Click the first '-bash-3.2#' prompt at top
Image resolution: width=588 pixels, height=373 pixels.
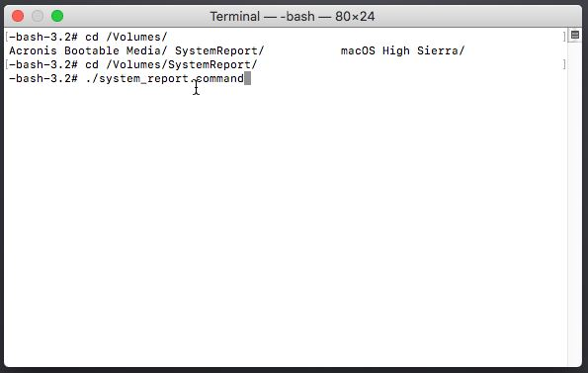[x=43, y=37]
